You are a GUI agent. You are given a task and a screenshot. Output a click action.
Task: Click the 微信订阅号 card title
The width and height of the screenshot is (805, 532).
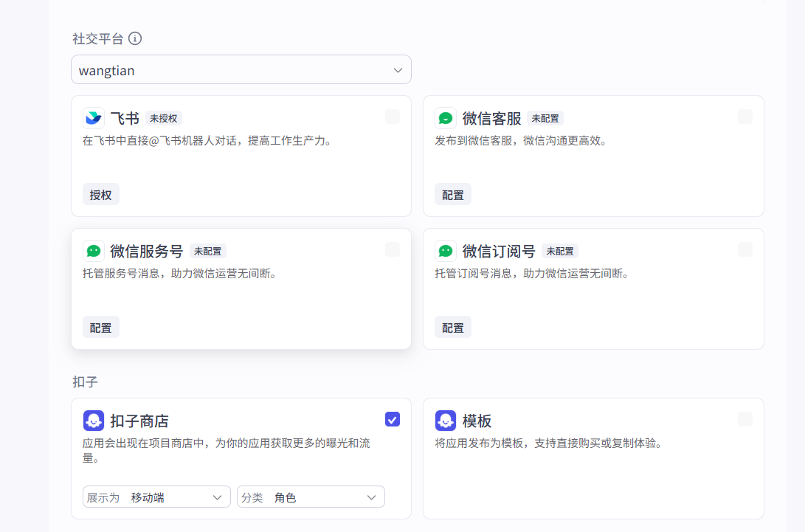coord(499,251)
